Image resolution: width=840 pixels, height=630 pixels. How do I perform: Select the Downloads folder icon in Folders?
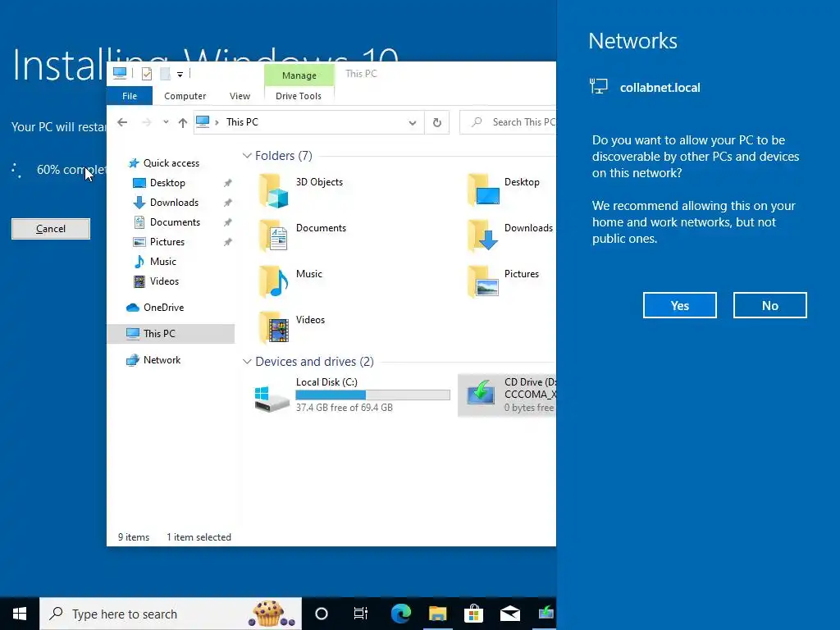click(483, 235)
